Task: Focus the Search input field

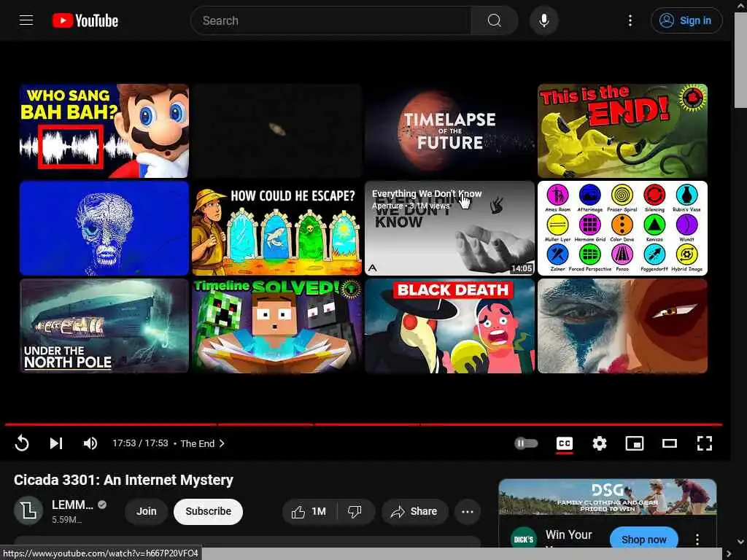Action: coord(331,20)
